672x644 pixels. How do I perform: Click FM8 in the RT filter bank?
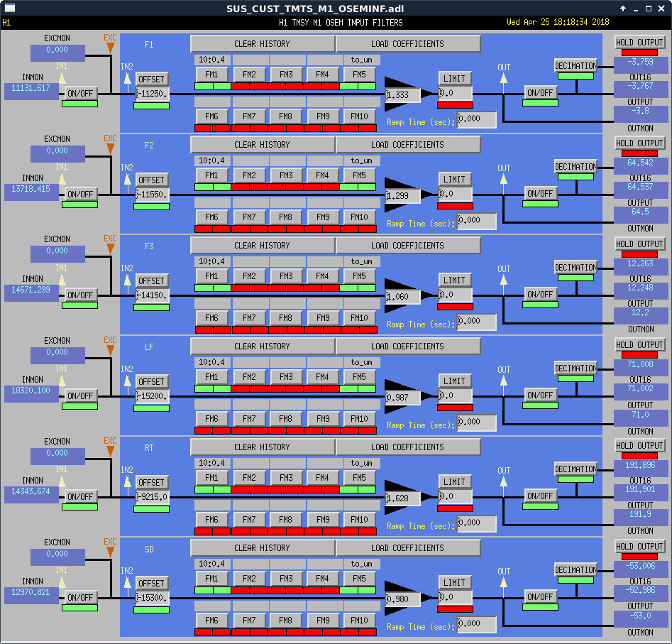coord(286,519)
